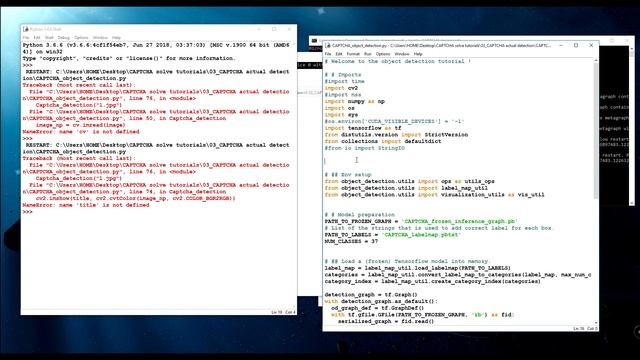Open the Window menu in the editor window
The width and height of the screenshot is (640, 360).
402,54
